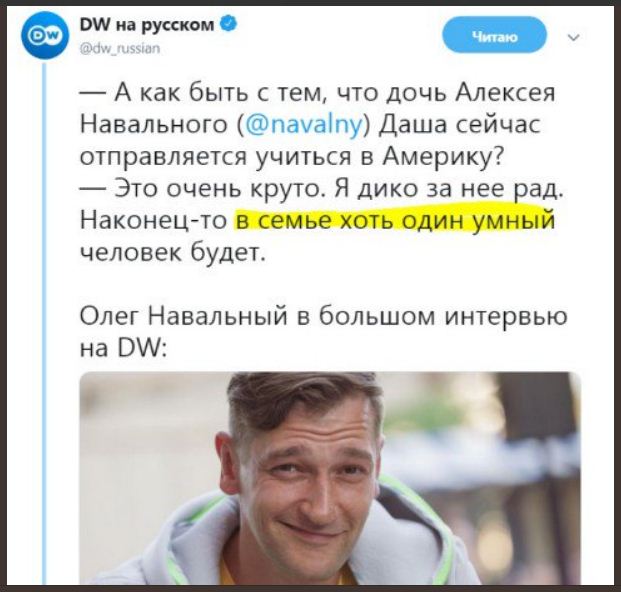Click the yellow highlighted phrase в семье хоть один умный

pos(394,219)
